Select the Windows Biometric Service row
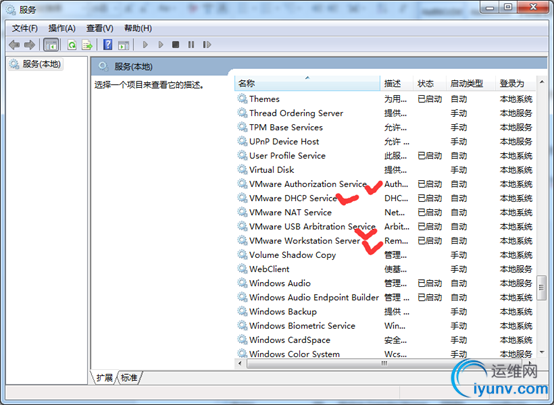This screenshot has height=405, width=554. pyautogui.click(x=385, y=326)
